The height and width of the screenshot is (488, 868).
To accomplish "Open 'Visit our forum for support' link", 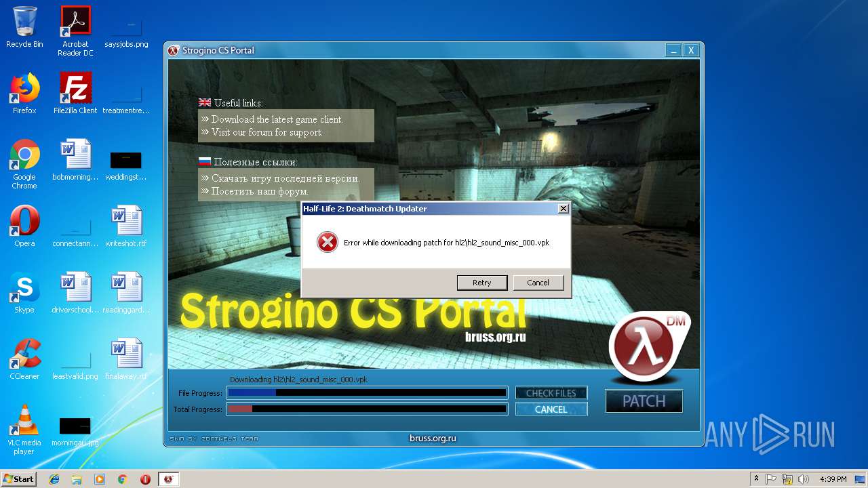I will (x=267, y=132).
